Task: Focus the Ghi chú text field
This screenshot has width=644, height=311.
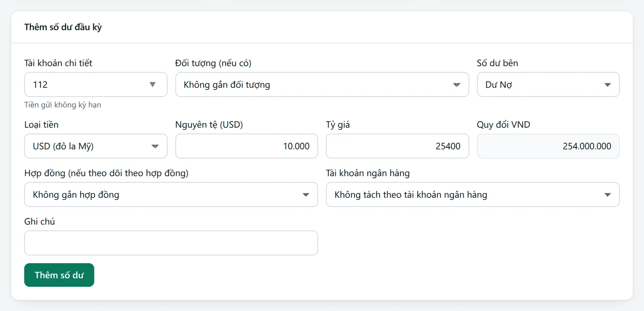Action: click(171, 243)
